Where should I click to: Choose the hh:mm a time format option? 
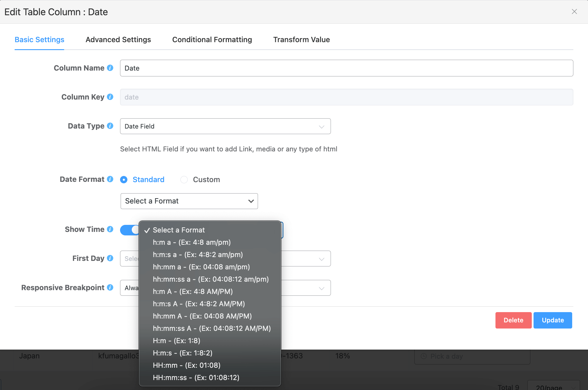click(x=201, y=267)
